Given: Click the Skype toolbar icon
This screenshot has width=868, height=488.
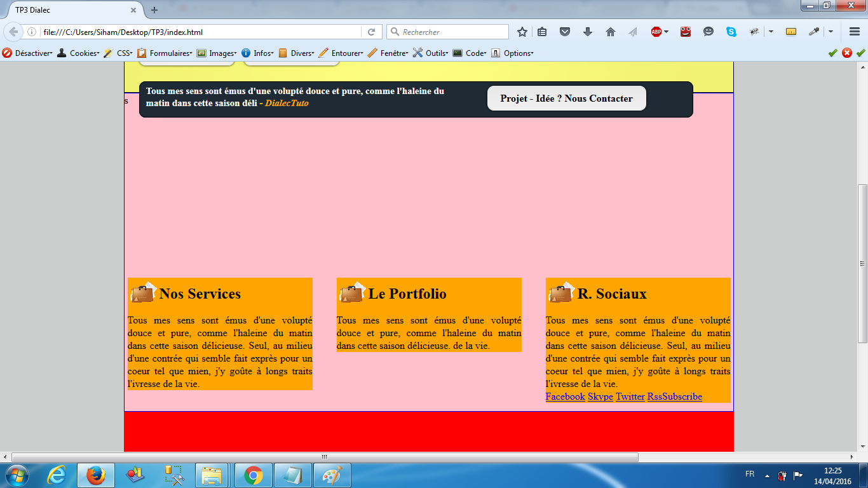Looking at the screenshot, I should click(x=731, y=32).
